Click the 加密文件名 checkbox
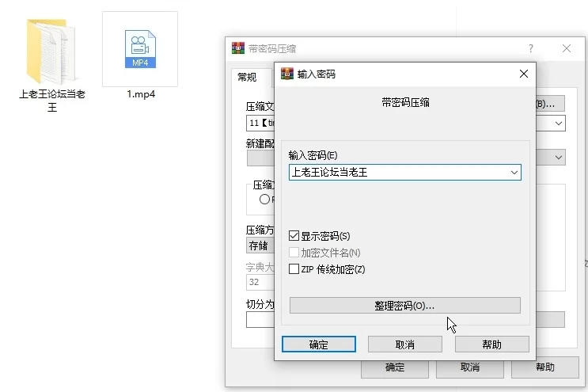 [x=294, y=253]
